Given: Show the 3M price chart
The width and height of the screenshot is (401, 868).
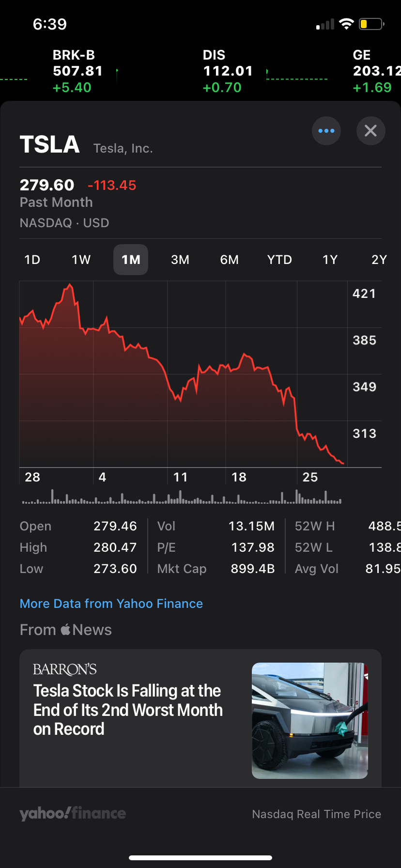Looking at the screenshot, I should 180,260.
